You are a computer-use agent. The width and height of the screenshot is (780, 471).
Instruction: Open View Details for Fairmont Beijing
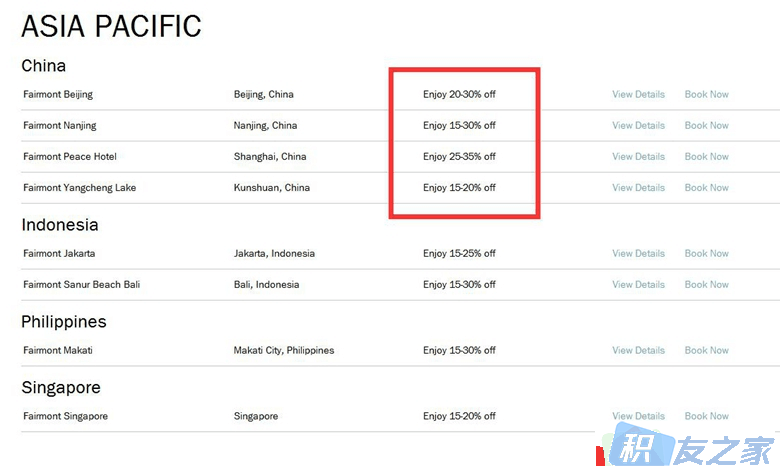(x=638, y=94)
